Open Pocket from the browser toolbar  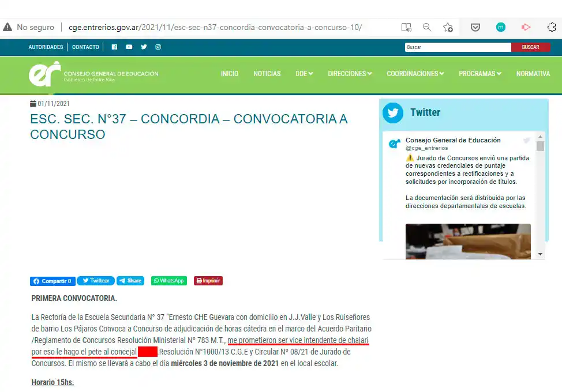point(475,27)
